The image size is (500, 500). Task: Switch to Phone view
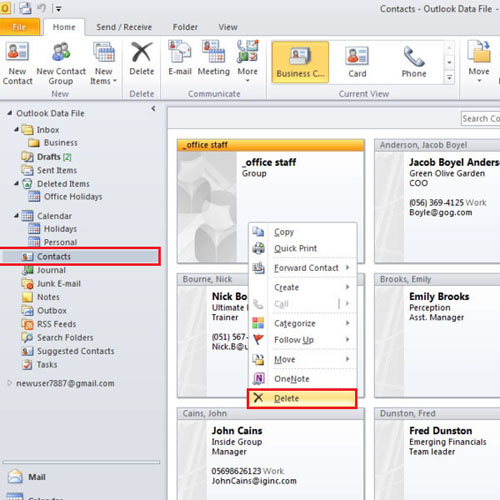(x=414, y=62)
